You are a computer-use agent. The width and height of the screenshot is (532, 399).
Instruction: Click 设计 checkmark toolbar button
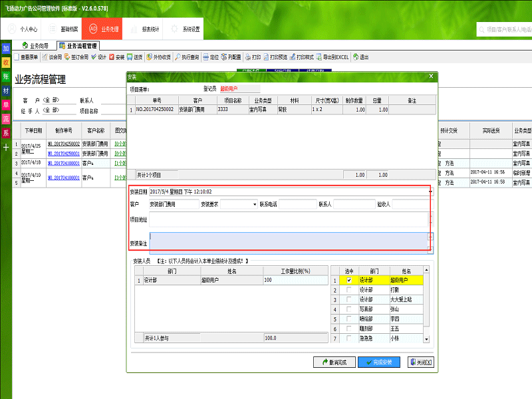(x=98, y=57)
